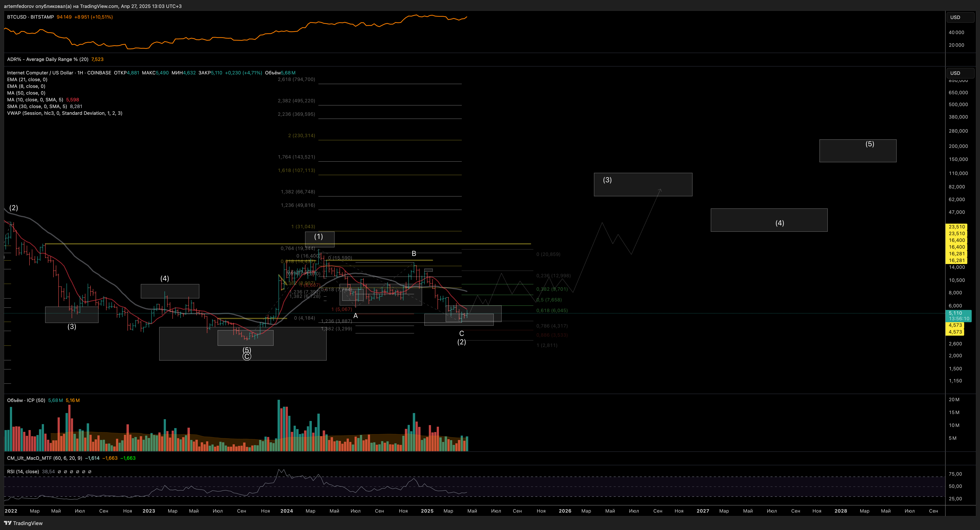Select the 1,150 tick on the price scale

955,381
